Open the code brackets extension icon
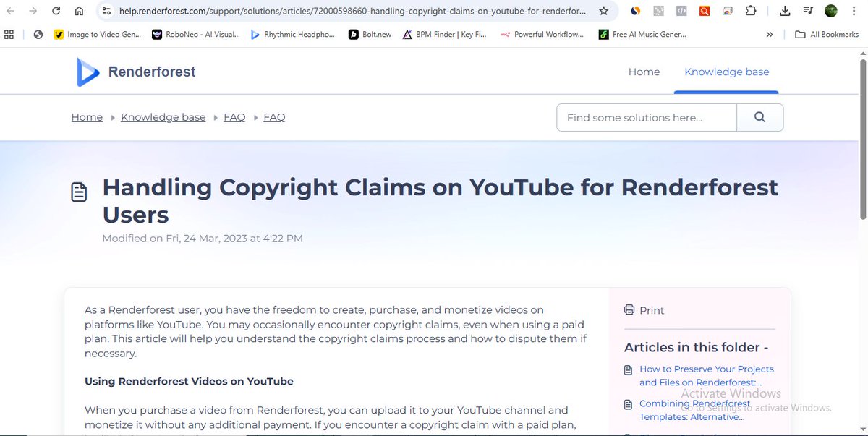Viewport: 868px width, 436px height. (681, 11)
